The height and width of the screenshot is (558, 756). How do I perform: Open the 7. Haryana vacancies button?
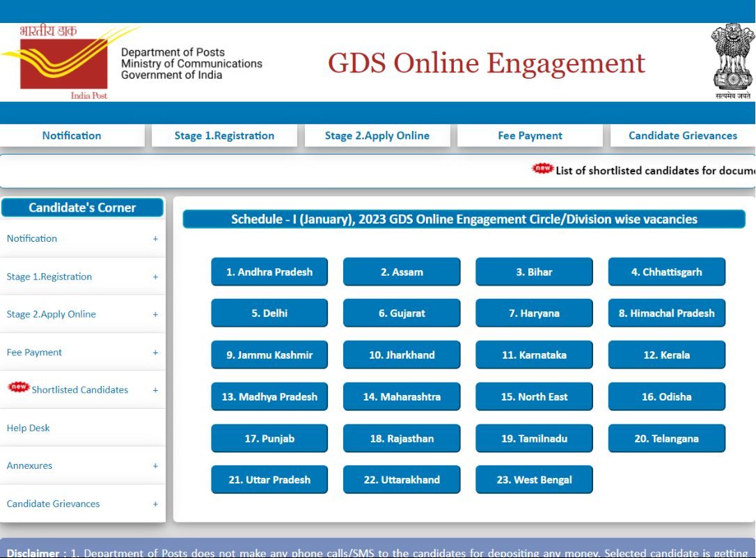pyautogui.click(x=534, y=313)
